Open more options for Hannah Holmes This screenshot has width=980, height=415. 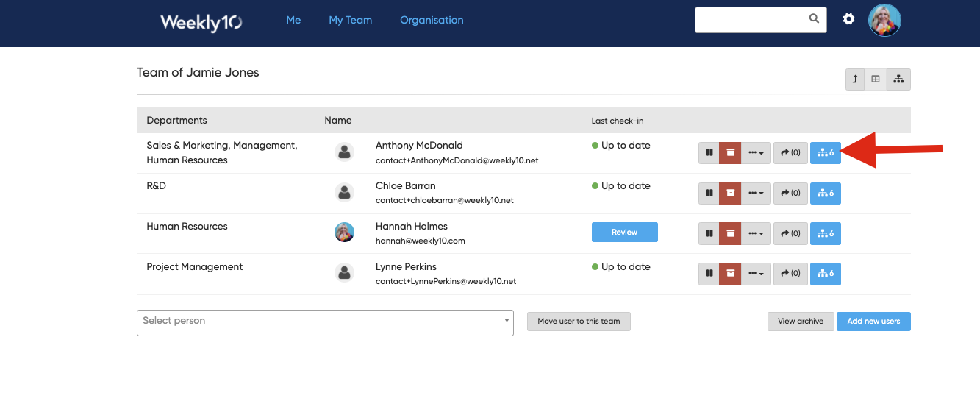point(756,233)
